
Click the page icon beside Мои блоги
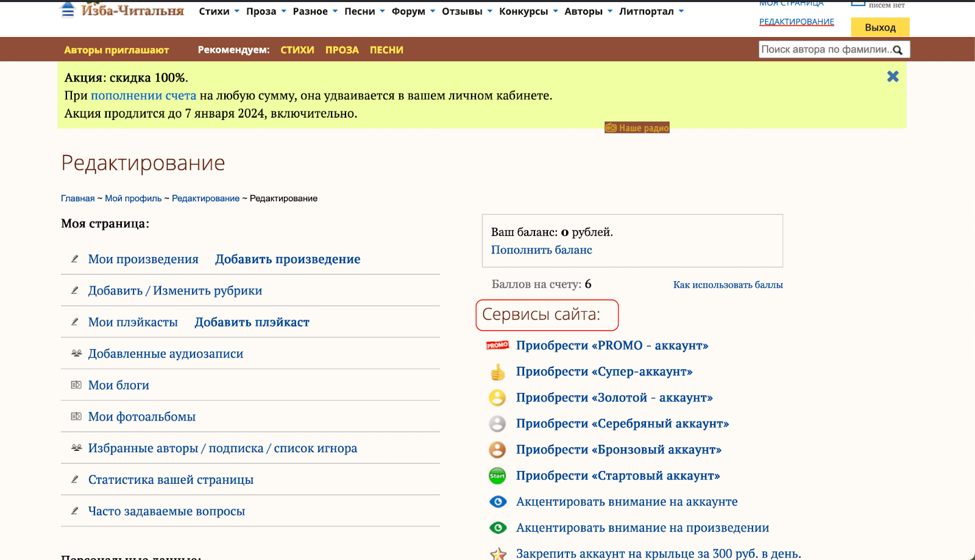76,385
